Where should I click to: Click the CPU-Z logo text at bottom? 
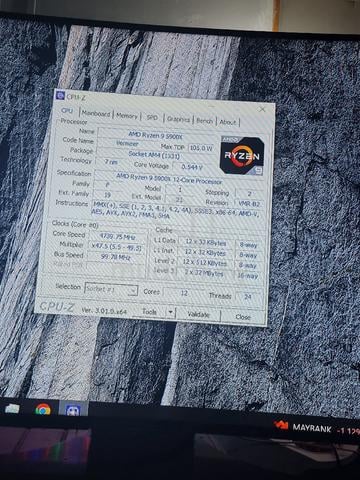(57, 307)
